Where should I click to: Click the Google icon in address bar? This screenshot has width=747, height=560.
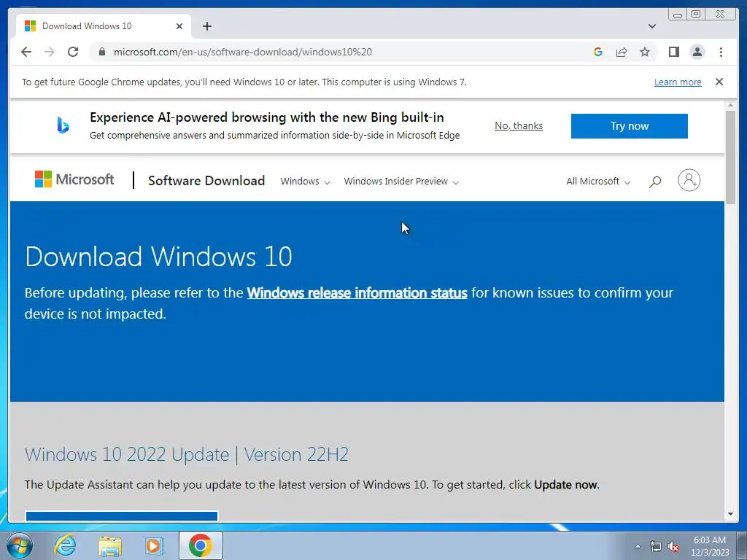click(x=598, y=52)
